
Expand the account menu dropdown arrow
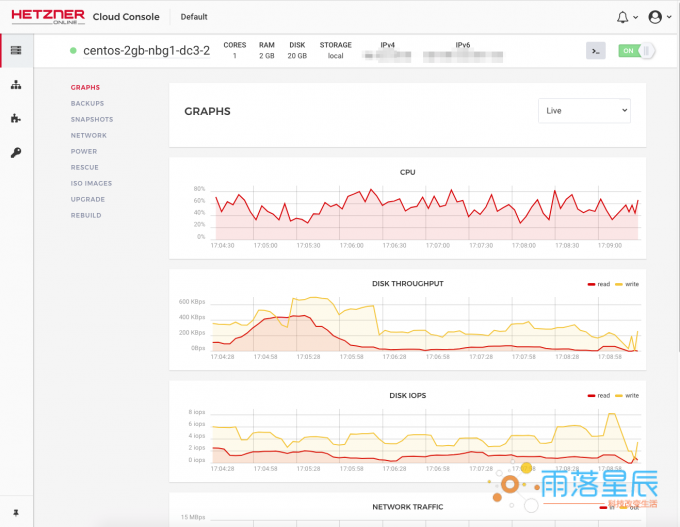tap(669, 17)
